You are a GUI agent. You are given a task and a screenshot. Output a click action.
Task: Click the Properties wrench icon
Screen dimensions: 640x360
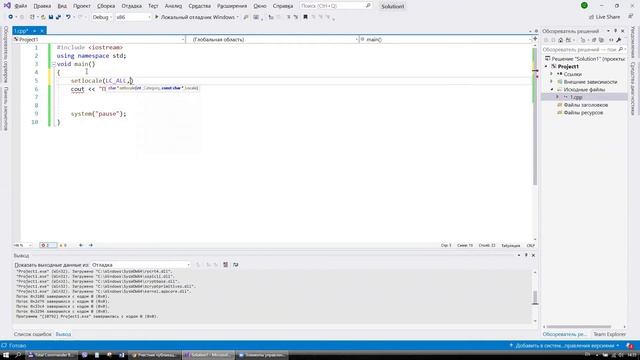[619, 40]
